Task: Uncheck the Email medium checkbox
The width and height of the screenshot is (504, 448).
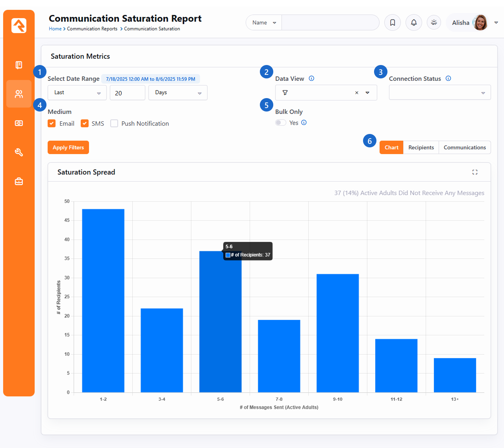Action: pyautogui.click(x=52, y=123)
